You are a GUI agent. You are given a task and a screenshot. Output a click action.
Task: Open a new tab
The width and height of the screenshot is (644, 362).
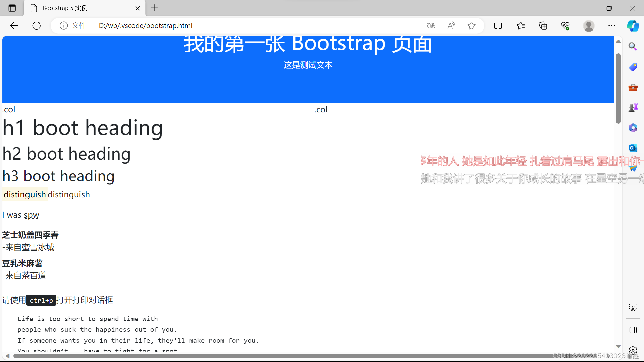pos(154,8)
